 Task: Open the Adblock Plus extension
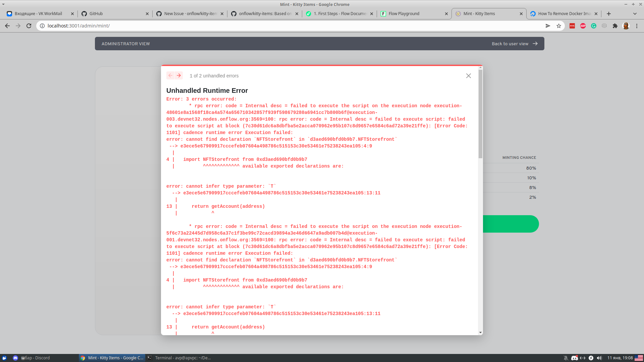[583, 25]
